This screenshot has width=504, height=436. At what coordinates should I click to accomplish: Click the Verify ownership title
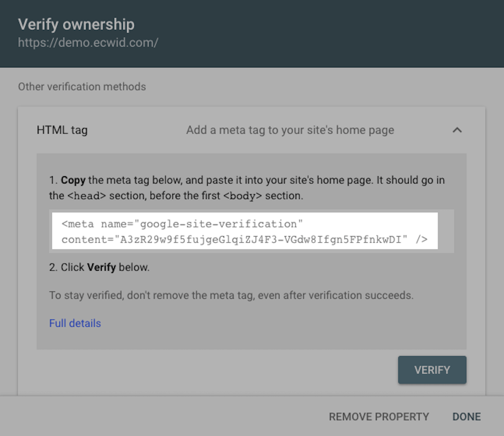coord(77,24)
